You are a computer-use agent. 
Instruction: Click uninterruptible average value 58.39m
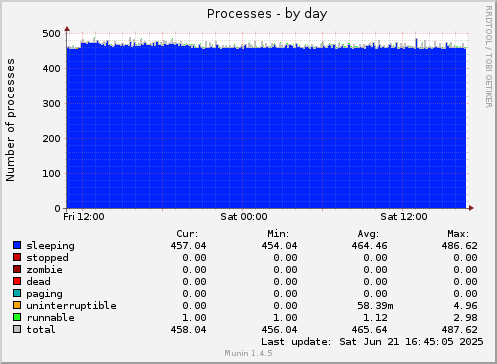point(375,306)
